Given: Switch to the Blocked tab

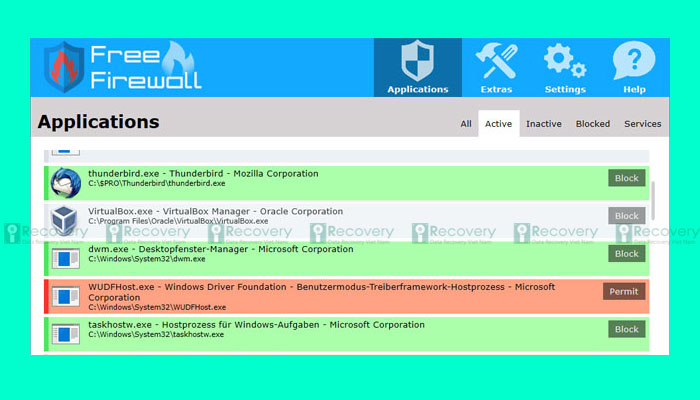Looking at the screenshot, I should (593, 124).
